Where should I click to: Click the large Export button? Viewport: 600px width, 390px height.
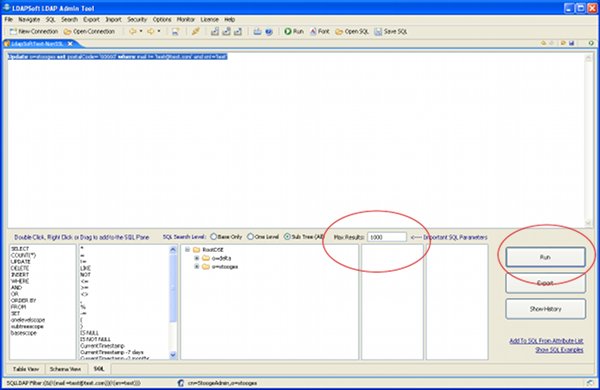[x=545, y=283]
